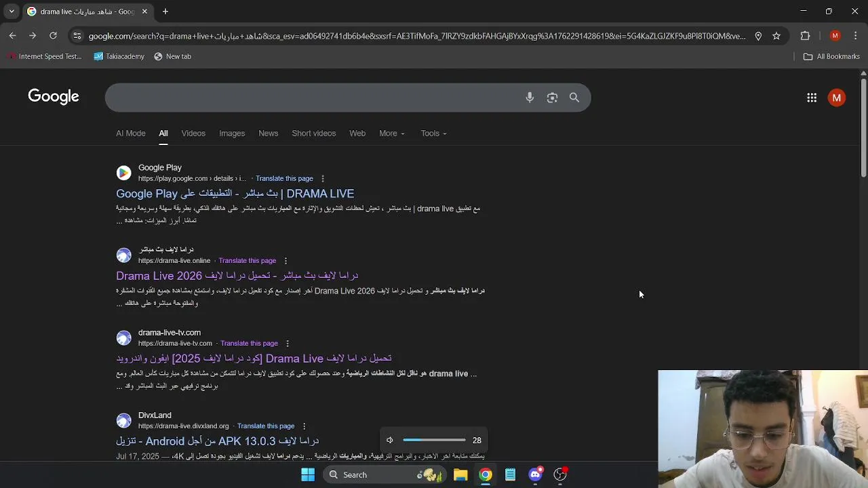Click the Google logo
This screenshot has height=488, width=868.
pyautogui.click(x=54, y=97)
